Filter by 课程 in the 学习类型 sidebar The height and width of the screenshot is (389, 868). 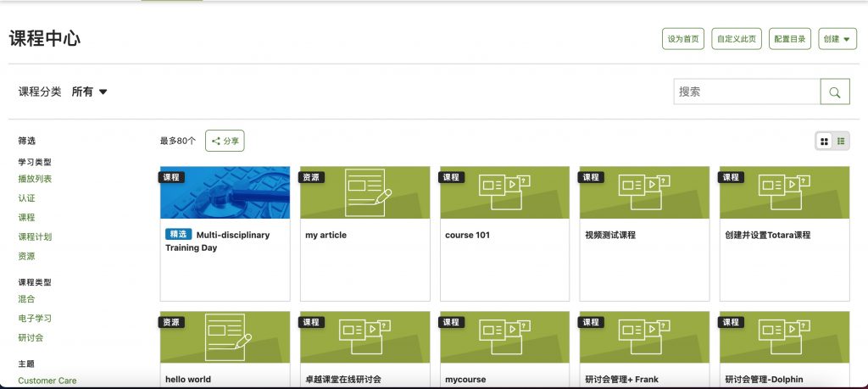pyautogui.click(x=26, y=218)
